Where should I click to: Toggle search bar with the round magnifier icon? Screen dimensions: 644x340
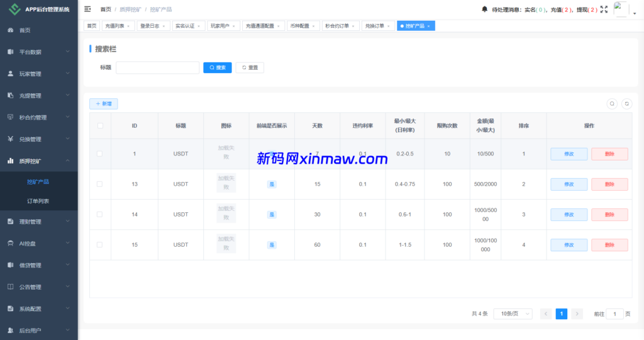pyautogui.click(x=612, y=104)
